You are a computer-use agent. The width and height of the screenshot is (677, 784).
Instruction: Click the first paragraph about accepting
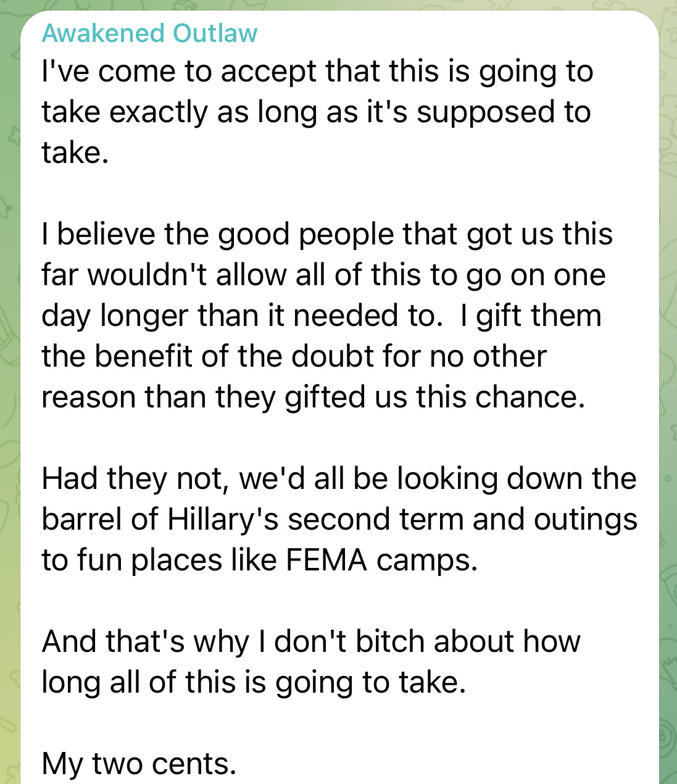(317, 112)
